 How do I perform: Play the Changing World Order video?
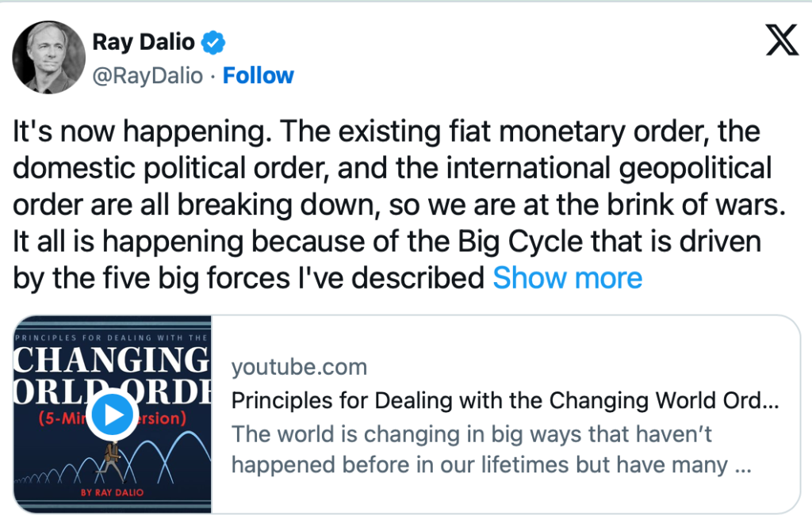click(112, 414)
